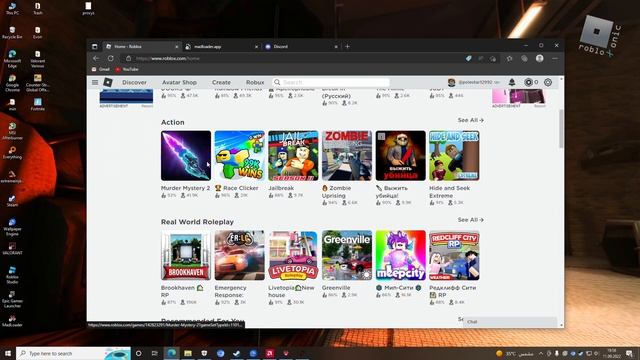The width and height of the screenshot is (640, 360).
Task: Select Wallpaper Engine desktop icon
Action: click(12, 227)
